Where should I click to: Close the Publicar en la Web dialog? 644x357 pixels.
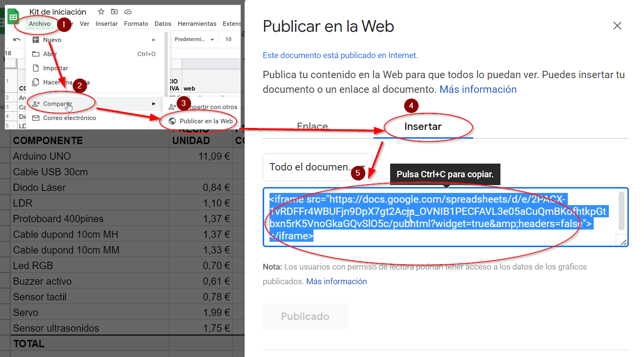pyautogui.click(x=617, y=26)
